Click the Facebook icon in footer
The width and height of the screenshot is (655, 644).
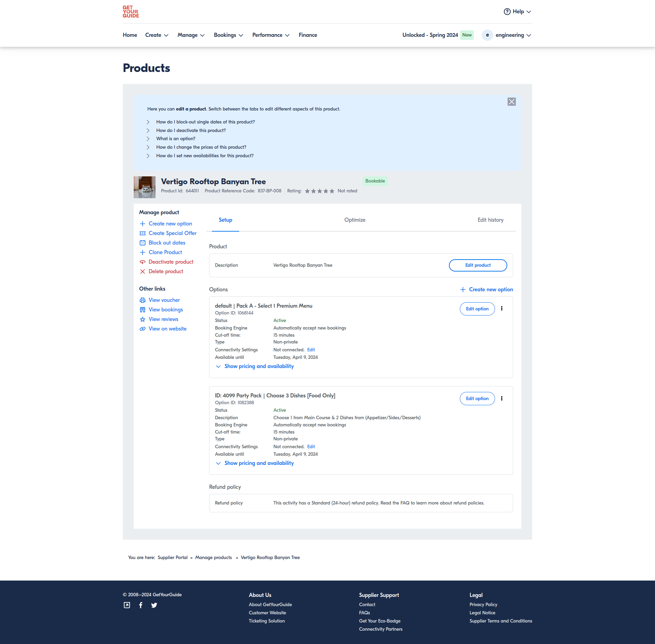(141, 605)
